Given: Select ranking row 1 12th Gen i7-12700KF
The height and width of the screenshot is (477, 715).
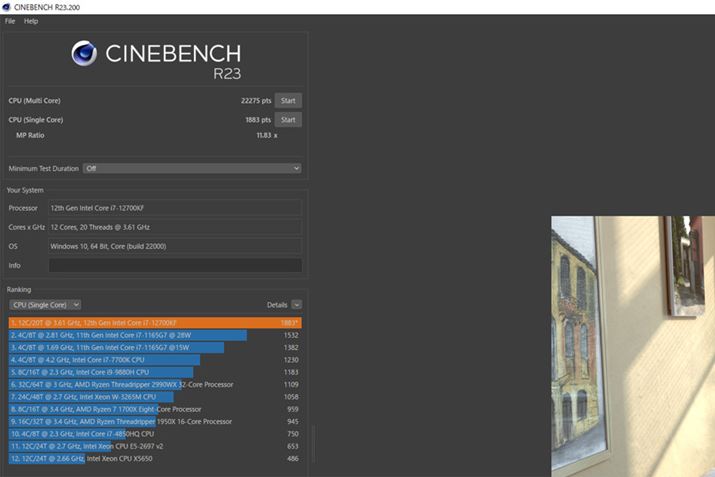Looking at the screenshot, I should pos(155,323).
